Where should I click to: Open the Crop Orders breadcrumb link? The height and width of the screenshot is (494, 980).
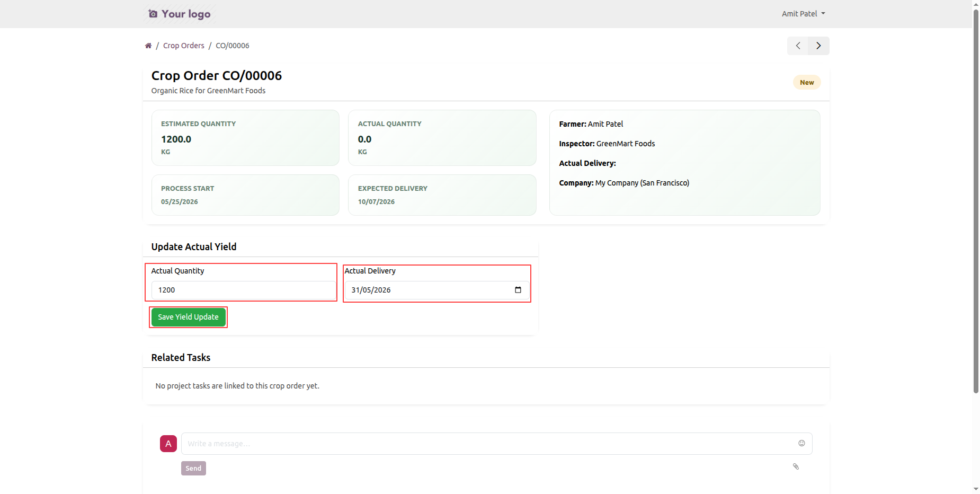184,46
